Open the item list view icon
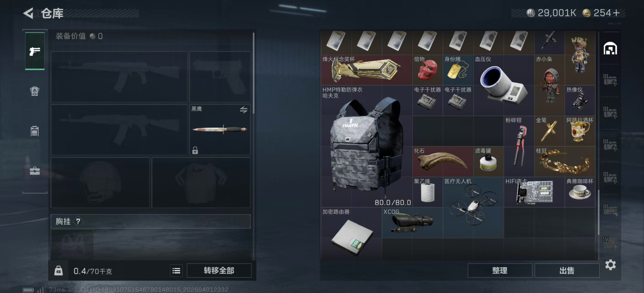The width and height of the screenshot is (644, 293). tap(176, 271)
